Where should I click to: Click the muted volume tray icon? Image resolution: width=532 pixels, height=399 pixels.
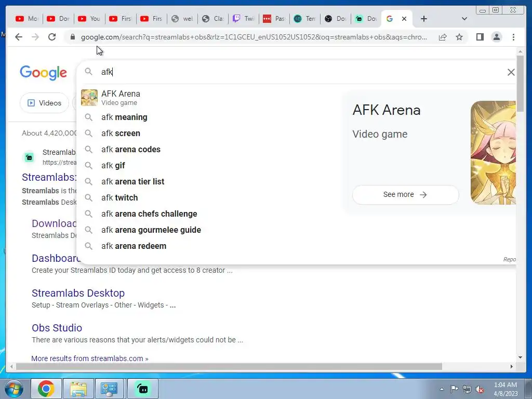click(x=480, y=389)
